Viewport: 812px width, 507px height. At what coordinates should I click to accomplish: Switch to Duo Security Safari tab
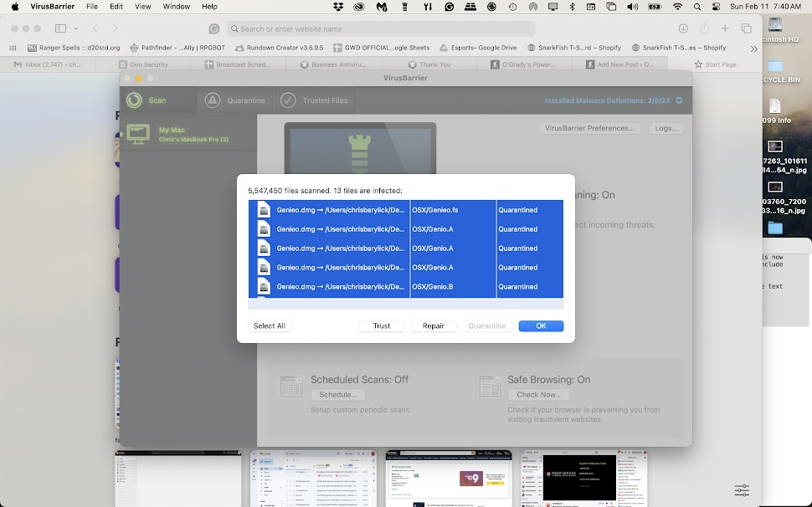(x=143, y=64)
